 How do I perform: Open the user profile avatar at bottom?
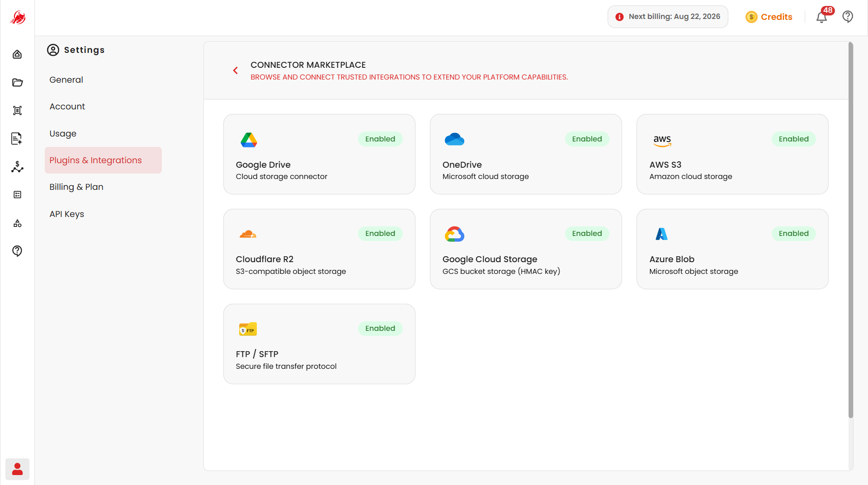click(17, 469)
